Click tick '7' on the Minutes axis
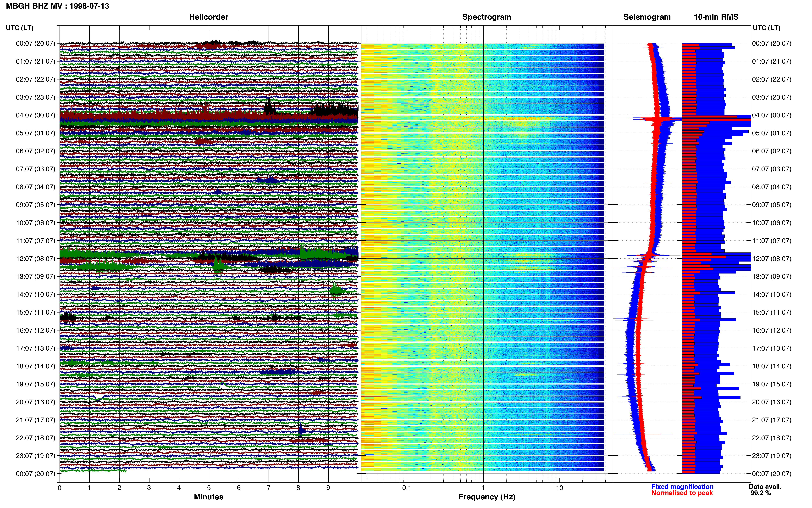This screenshot has width=812, height=508. point(269,488)
